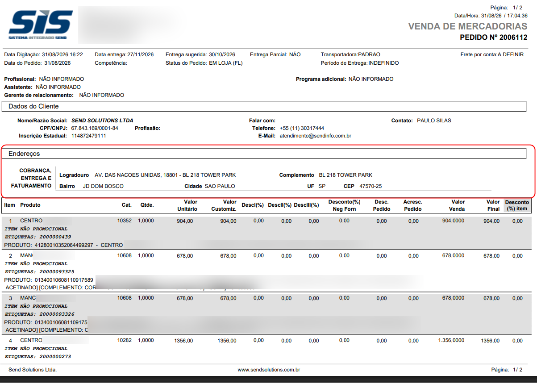
Task: Click 'Período de Entrega:INDEFINIDO'
Action: coord(360,63)
